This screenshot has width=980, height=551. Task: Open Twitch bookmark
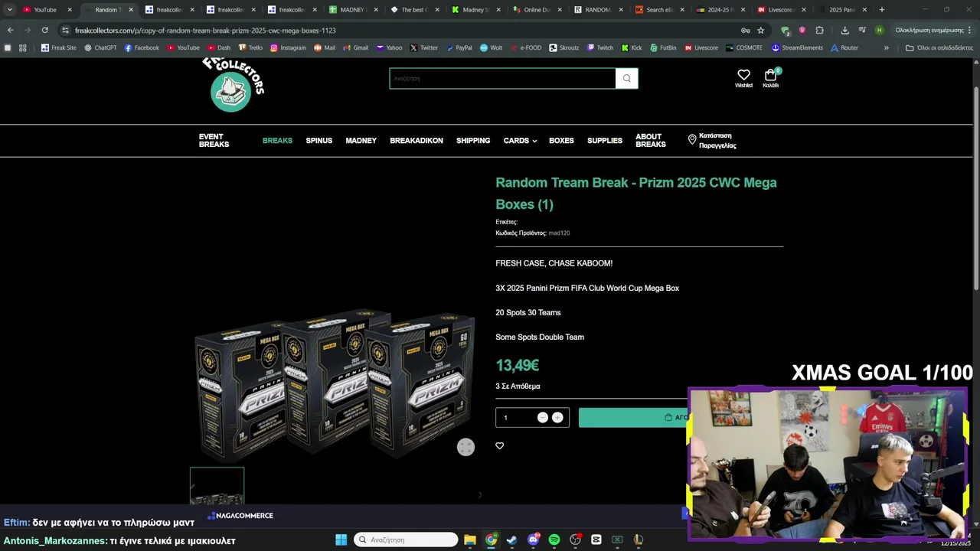click(600, 47)
